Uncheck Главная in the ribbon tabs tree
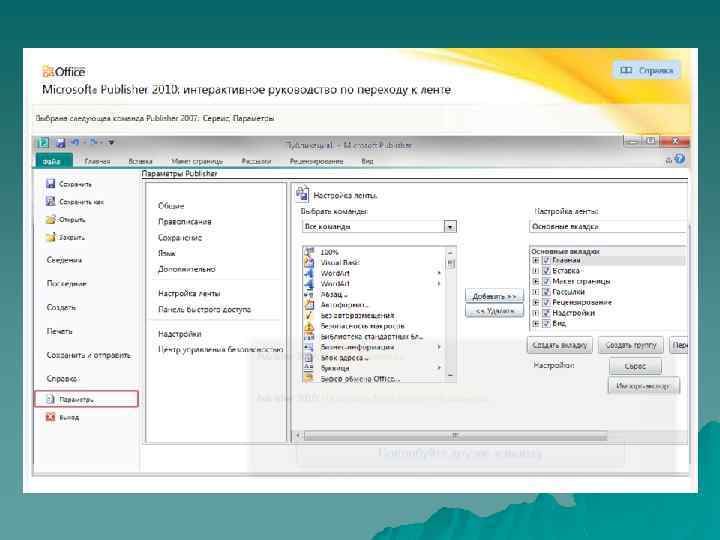The width and height of the screenshot is (720, 540). coord(546,260)
